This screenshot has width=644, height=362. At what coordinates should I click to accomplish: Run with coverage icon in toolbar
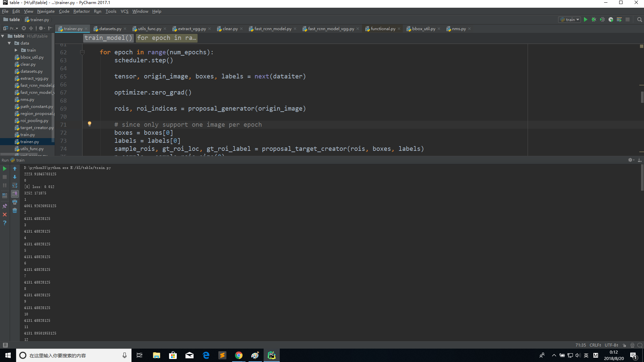602,20
